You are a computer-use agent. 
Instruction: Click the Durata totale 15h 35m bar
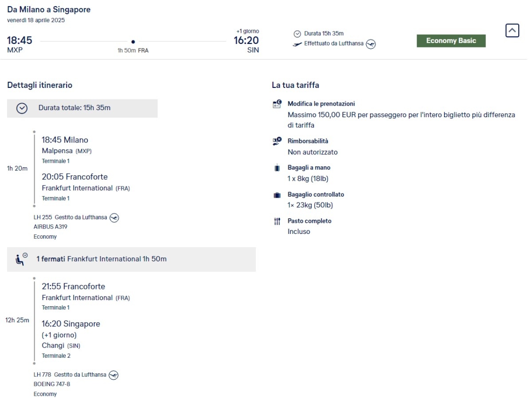coord(82,108)
